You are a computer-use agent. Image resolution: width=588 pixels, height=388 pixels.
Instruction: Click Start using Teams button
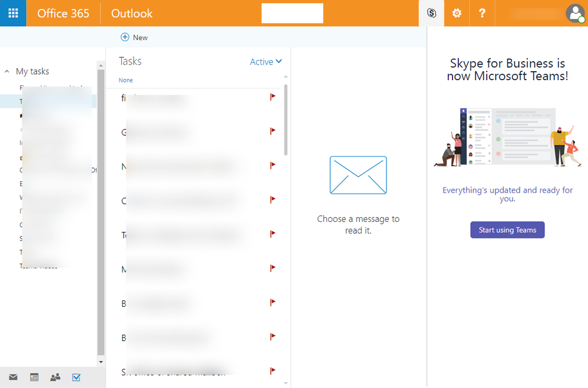click(507, 230)
